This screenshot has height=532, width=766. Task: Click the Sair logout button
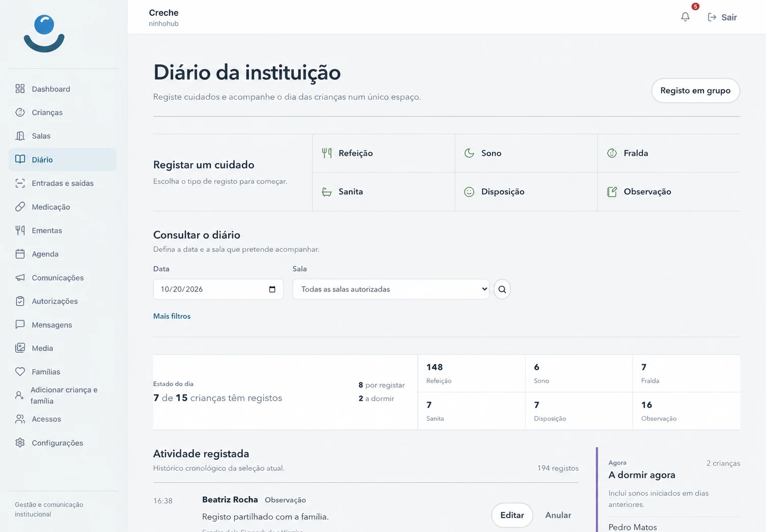tap(722, 17)
